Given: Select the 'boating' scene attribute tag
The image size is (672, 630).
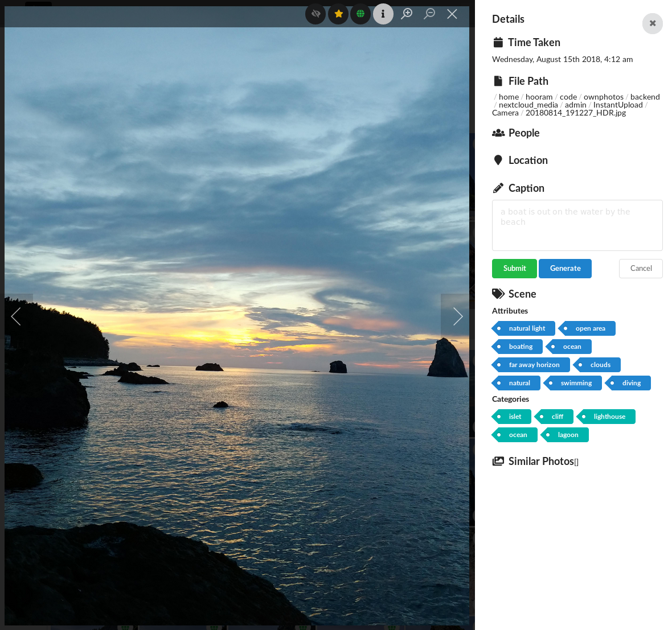Looking at the screenshot, I should pos(520,346).
